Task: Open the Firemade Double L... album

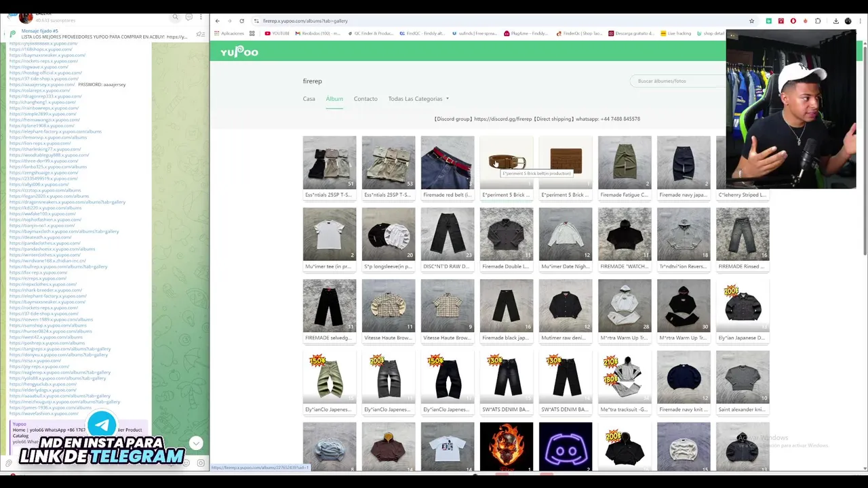Action: [x=506, y=239]
